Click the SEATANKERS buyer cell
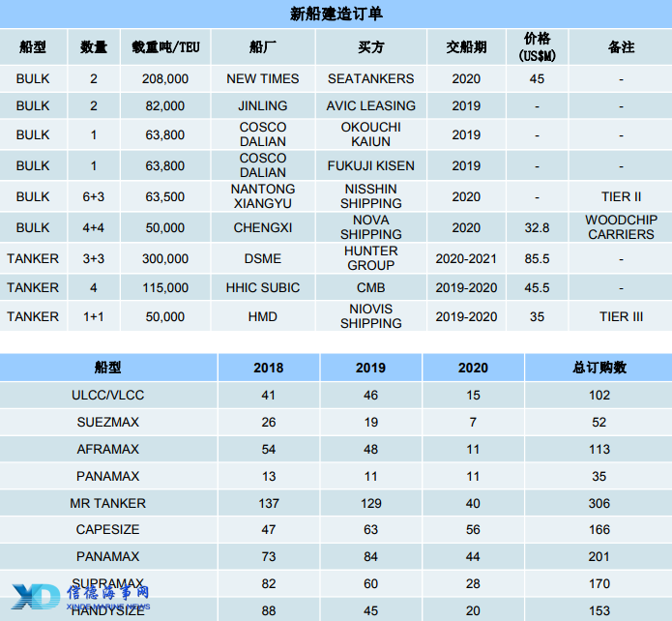 pyautogui.click(x=370, y=79)
